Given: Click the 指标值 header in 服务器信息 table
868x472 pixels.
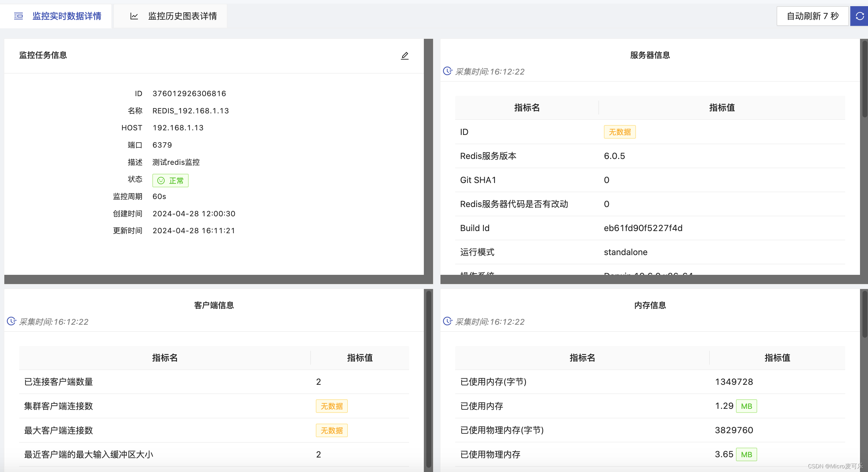Looking at the screenshot, I should pyautogui.click(x=722, y=108).
